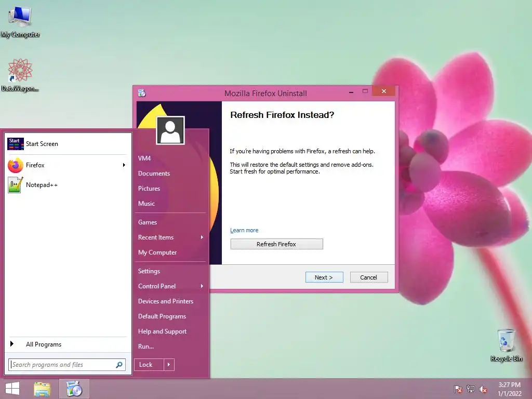The image size is (532, 399).
Task: Click the Lock button
Action: [149, 365]
